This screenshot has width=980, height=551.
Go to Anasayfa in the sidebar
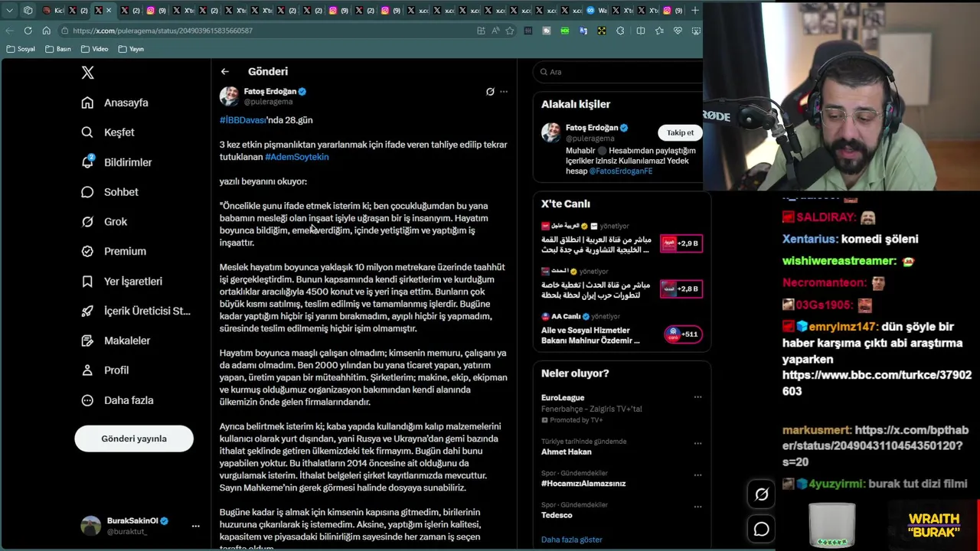(115, 103)
